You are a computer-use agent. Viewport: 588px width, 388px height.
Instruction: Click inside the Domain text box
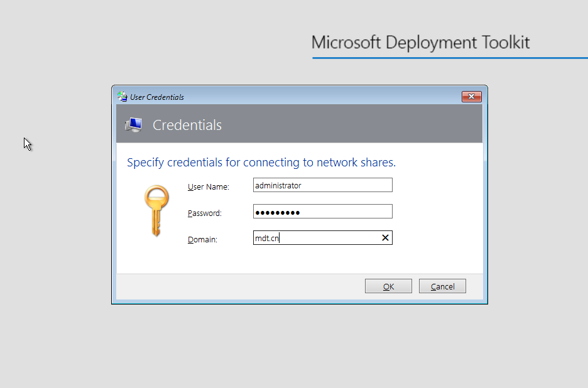[314, 238]
